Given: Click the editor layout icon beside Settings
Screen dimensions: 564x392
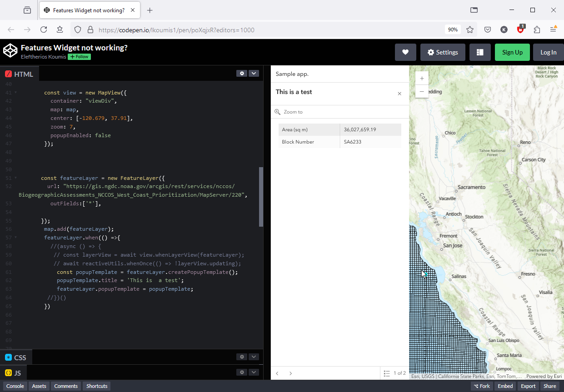Looking at the screenshot, I should (480, 52).
